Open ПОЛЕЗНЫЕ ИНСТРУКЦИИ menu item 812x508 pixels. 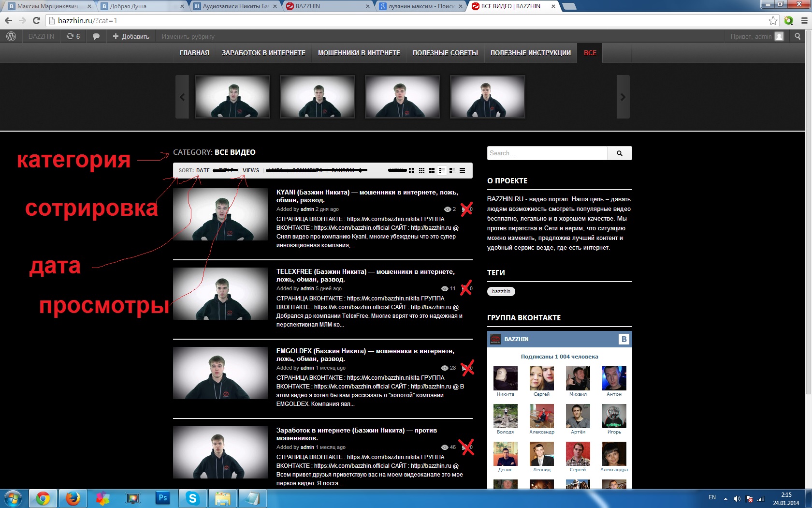point(530,53)
